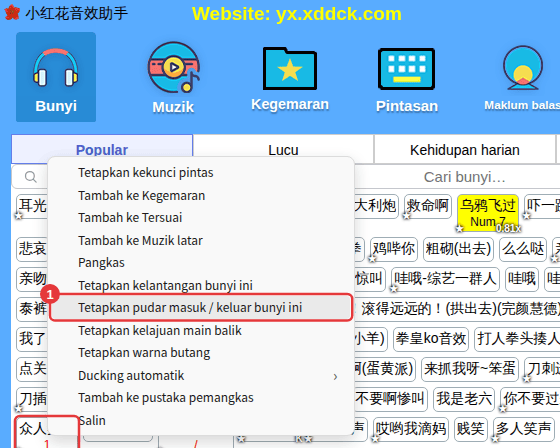Click the magnifier search icon
The height and width of the screenshot is (448, 560).
coord(31,177)
